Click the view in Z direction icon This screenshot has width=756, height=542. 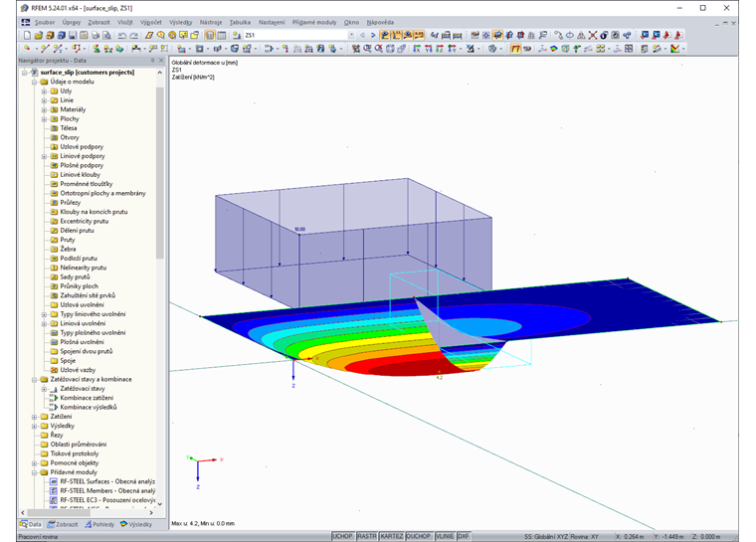coord(440,48)
